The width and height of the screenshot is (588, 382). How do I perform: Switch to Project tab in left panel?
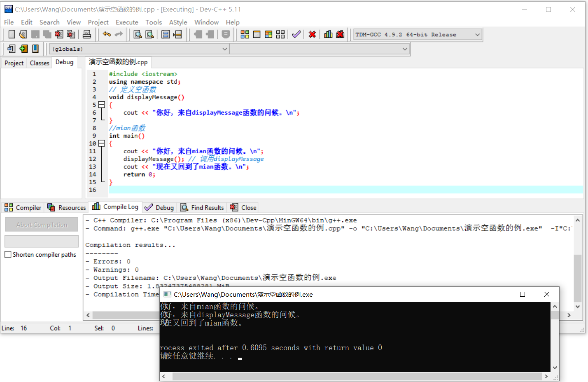[x=14, y=63]
